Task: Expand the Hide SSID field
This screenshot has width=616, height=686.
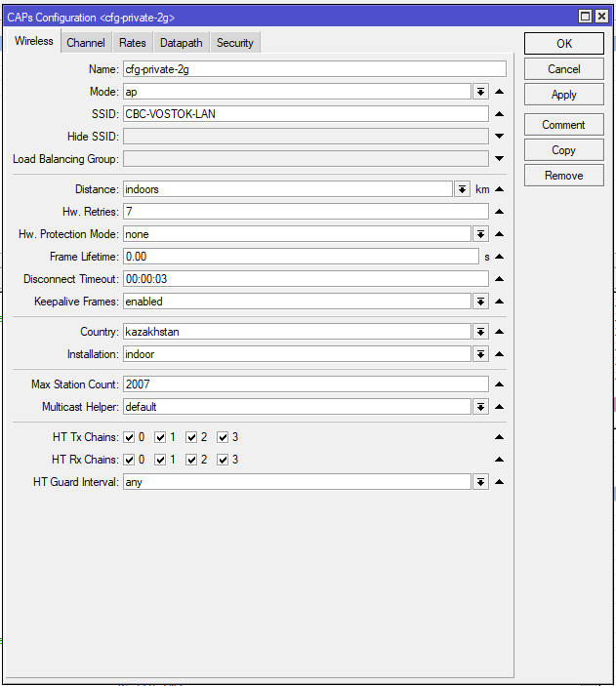Action: point(499,137)
